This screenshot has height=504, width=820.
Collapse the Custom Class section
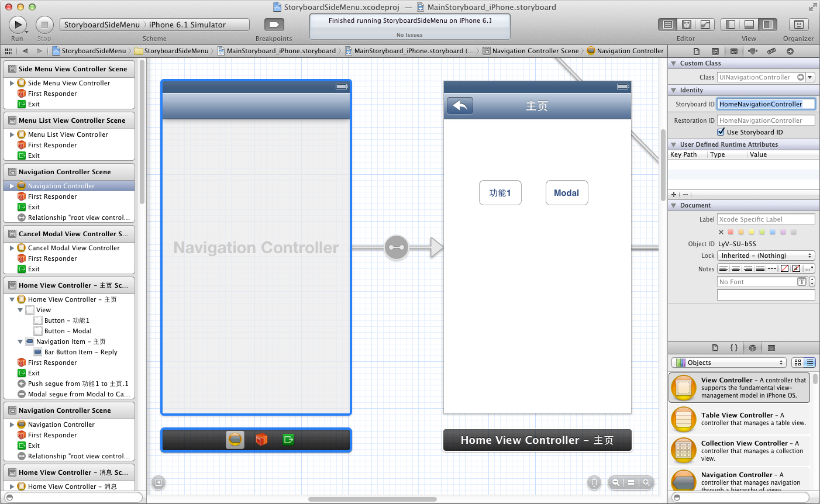click(x=673, y=63)
